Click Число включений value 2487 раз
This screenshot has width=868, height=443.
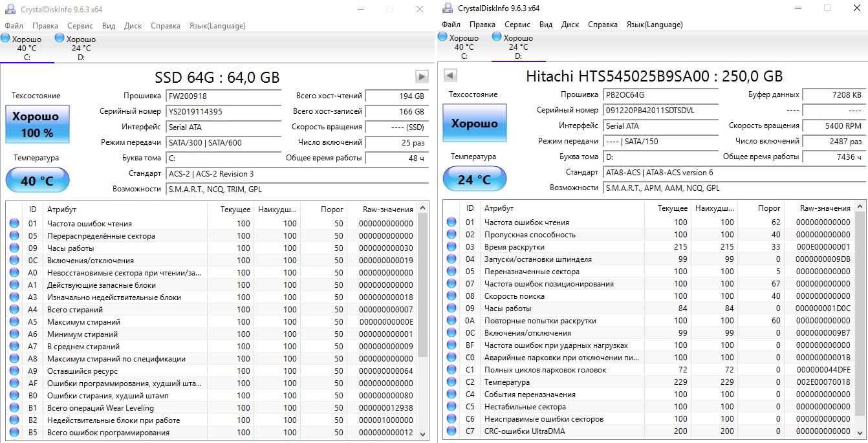[834, 141]
